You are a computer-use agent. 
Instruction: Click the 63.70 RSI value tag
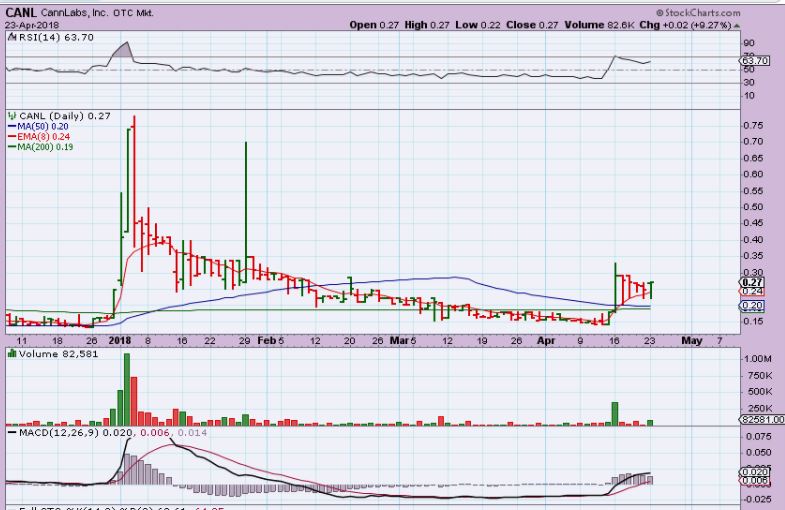point(755,61)
